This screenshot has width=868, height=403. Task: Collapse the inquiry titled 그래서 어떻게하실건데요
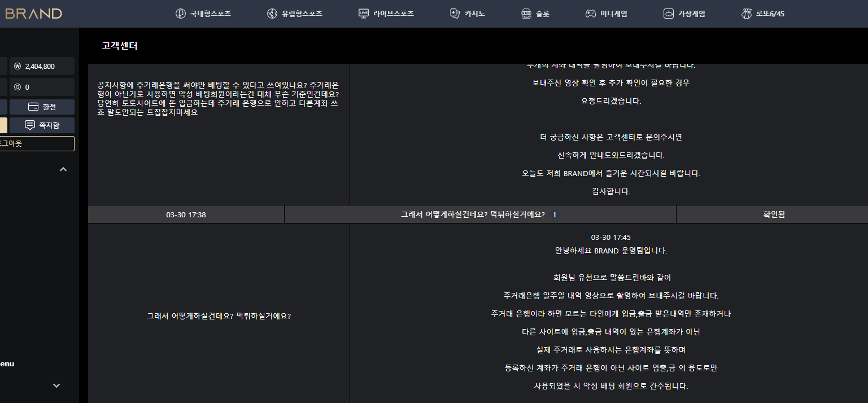coord(473,214)
